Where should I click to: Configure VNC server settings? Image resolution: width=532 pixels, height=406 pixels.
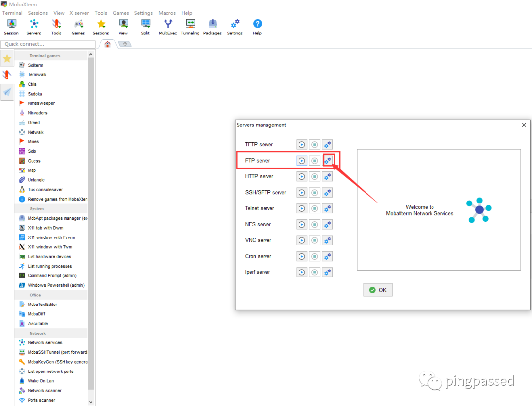(x=328, y=240)
